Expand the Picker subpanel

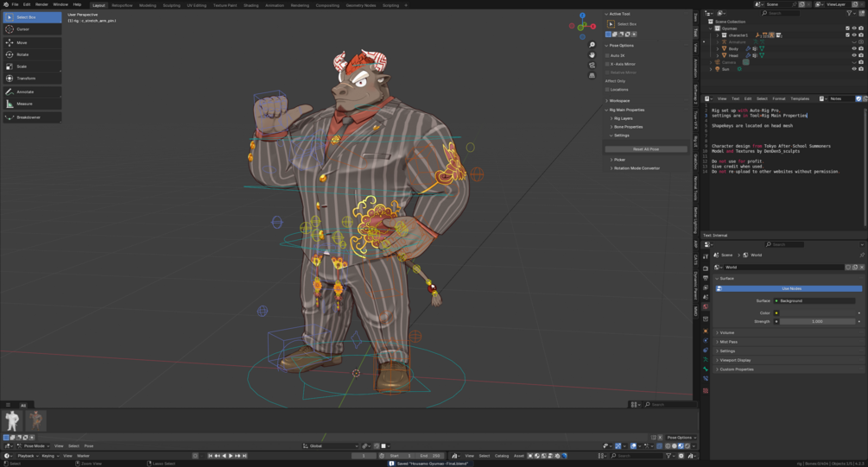pos(619,160)
